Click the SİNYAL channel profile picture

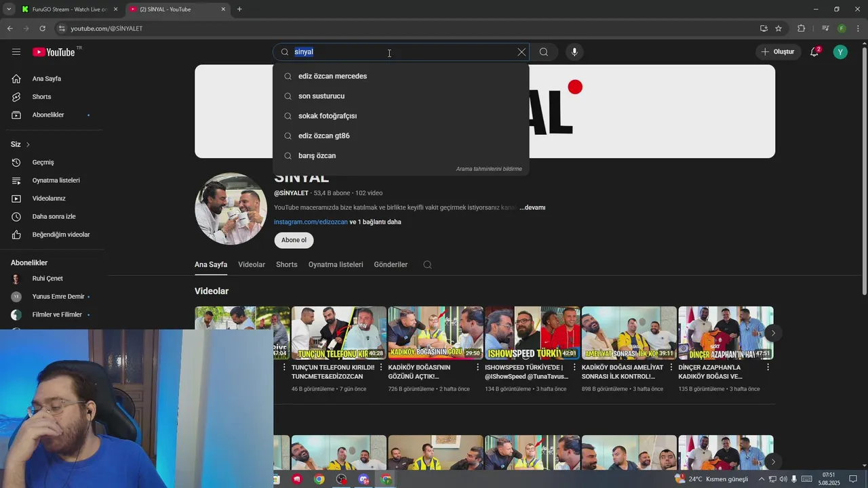[x=231, y=209]
